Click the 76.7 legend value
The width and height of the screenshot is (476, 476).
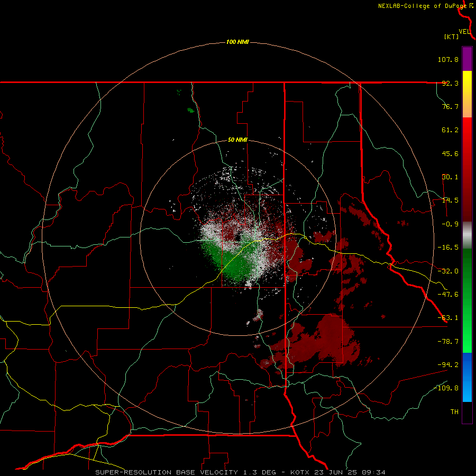click(450, 106)
